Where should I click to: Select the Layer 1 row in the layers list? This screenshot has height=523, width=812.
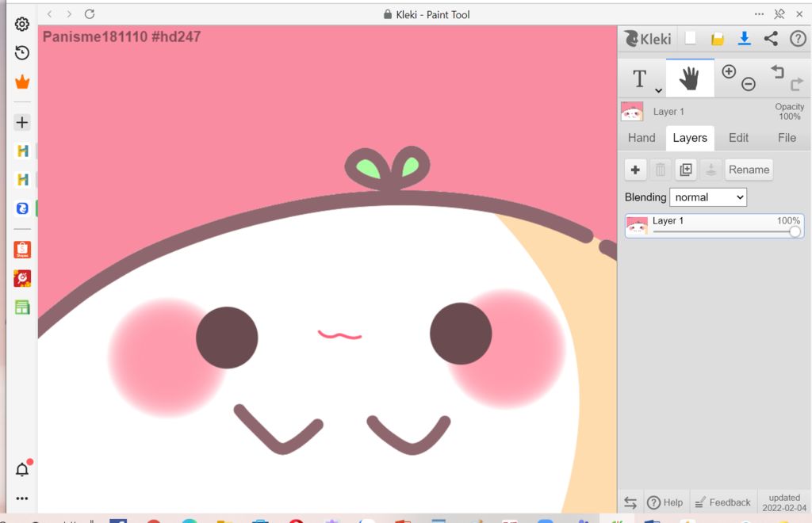714,226
